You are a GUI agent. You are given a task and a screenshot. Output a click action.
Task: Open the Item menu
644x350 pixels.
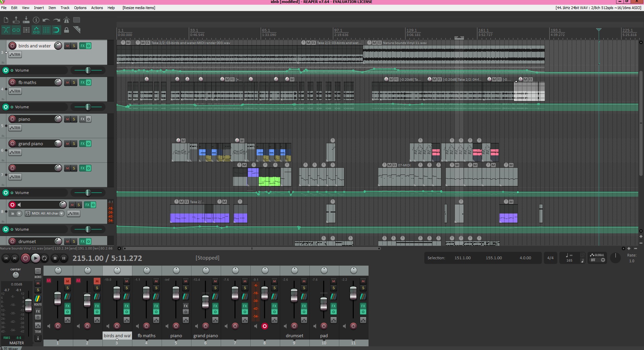52,8
